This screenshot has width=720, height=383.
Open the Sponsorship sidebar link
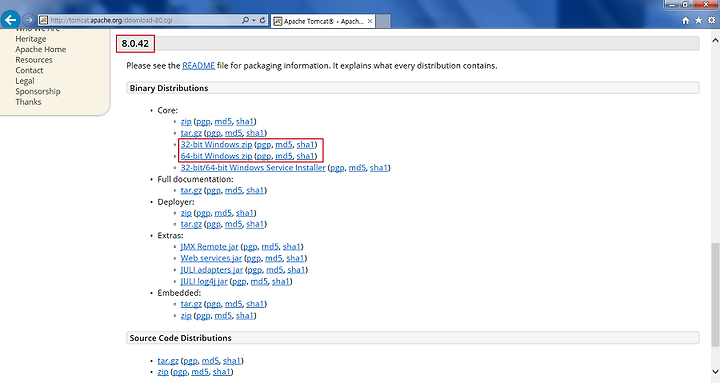[x=38, y=91]
